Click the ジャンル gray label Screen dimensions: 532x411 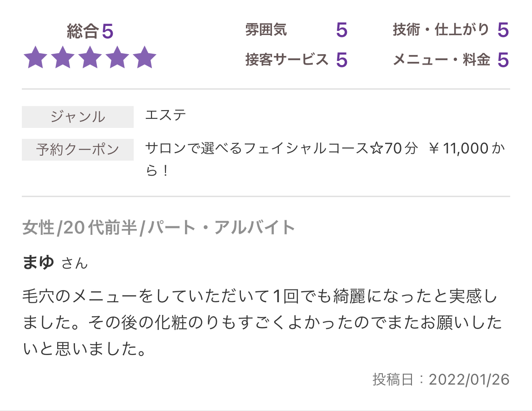(78, 117)
